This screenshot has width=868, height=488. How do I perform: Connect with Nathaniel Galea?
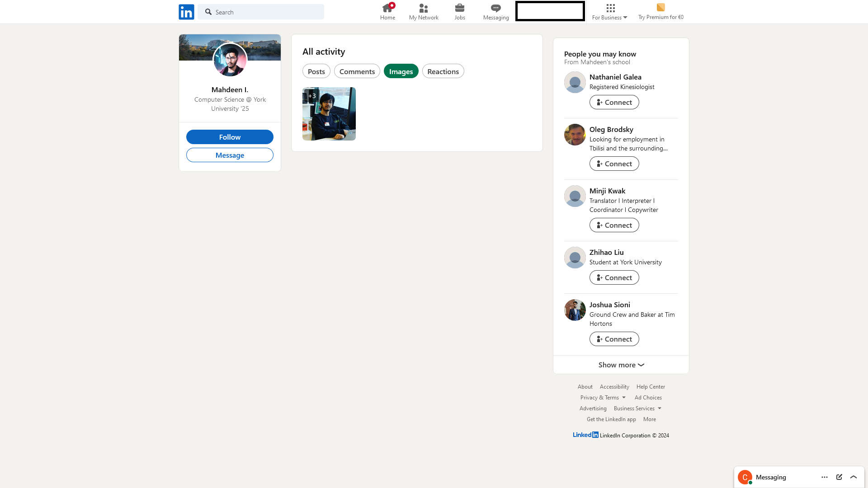click(x=614, y=102)
